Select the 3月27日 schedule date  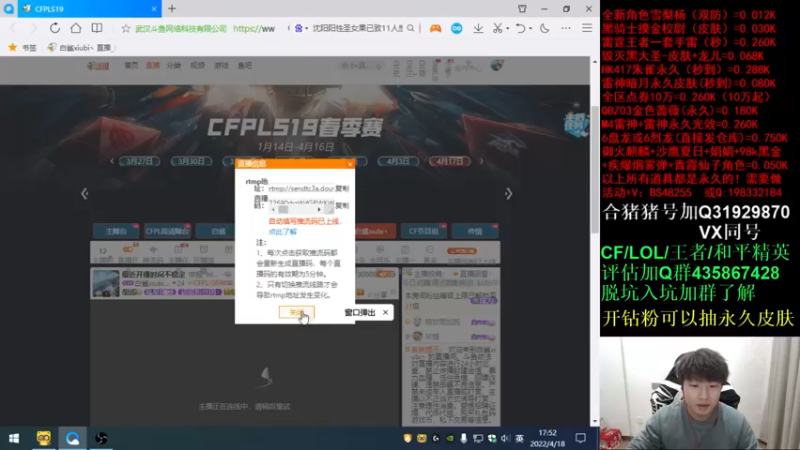point(139,161)
